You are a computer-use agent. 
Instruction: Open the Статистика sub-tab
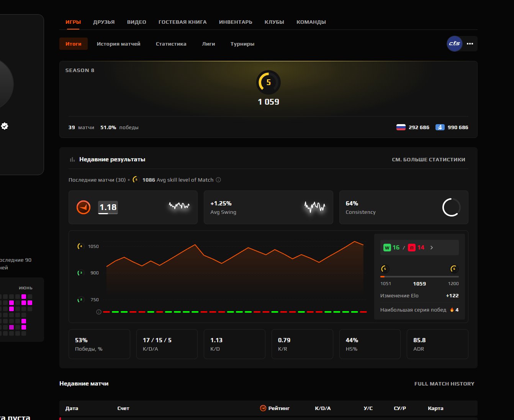(x=171, y=44)
